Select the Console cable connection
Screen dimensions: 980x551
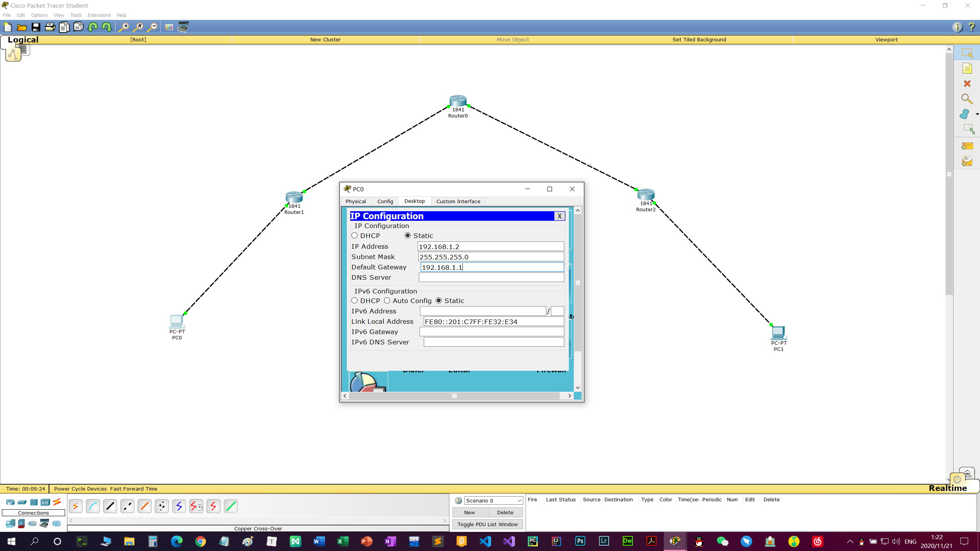pos(93,506)
